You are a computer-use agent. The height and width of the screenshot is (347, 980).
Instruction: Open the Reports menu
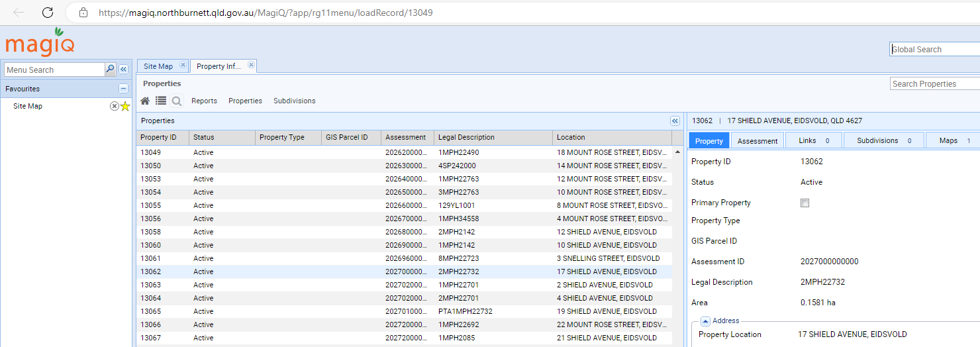point(204,101)
